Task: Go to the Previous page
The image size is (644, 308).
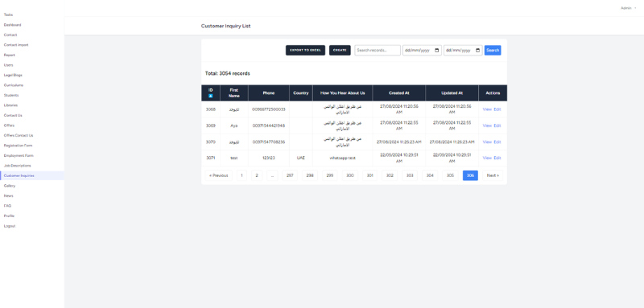Action: coord(218,175)
